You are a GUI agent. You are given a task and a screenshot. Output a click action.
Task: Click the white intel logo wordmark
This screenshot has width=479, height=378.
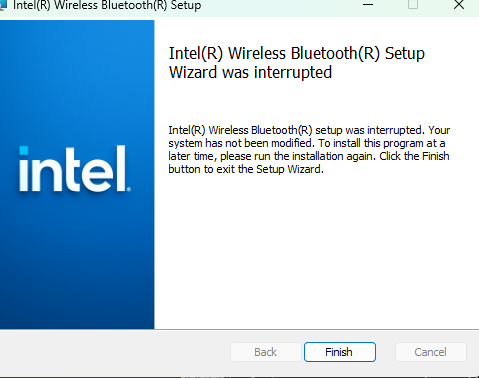click(x=73, y=169)
